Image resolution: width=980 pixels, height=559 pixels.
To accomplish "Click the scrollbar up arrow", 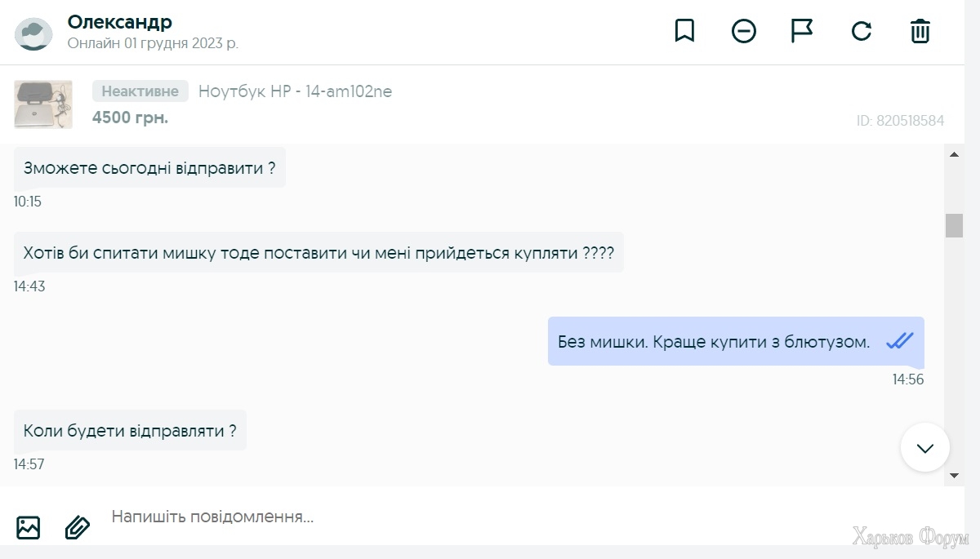I will tap(954, 154).
